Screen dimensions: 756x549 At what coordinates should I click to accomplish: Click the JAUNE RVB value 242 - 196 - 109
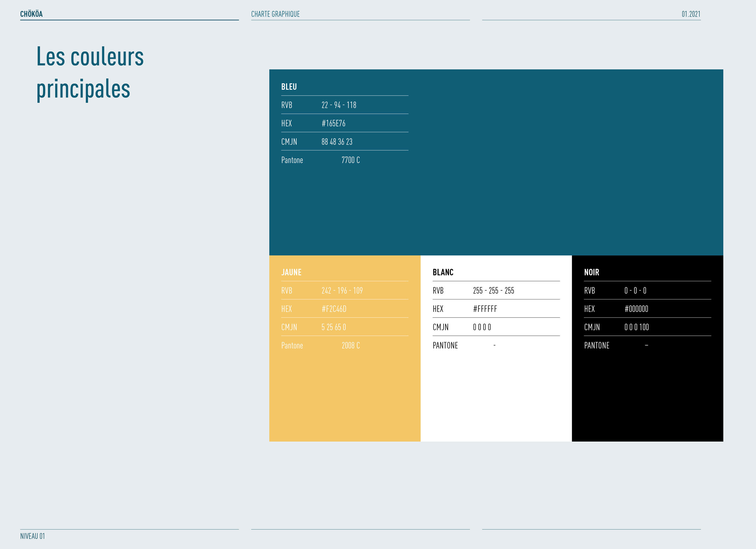(342, 290)
